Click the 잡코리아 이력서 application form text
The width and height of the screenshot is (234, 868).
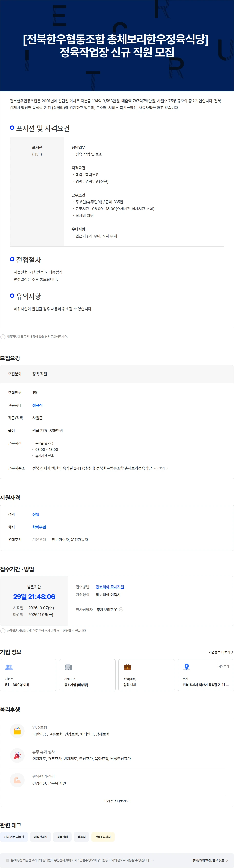pyautogui.click(x=108, y=595)
